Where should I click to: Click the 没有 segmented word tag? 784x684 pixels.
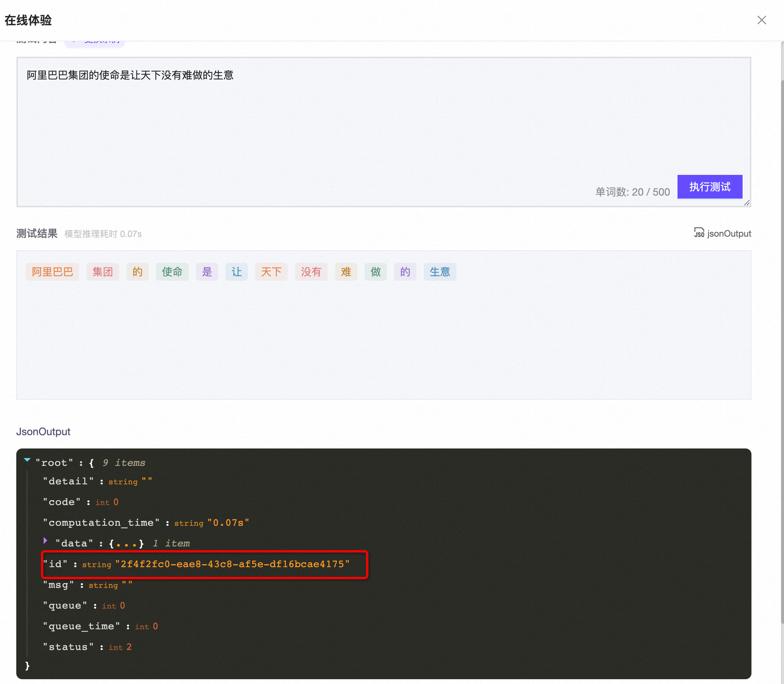click(x=311, y=272)
